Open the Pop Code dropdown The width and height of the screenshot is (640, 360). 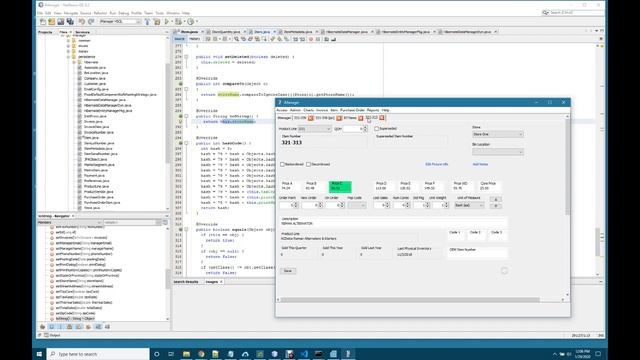[357, 205]
